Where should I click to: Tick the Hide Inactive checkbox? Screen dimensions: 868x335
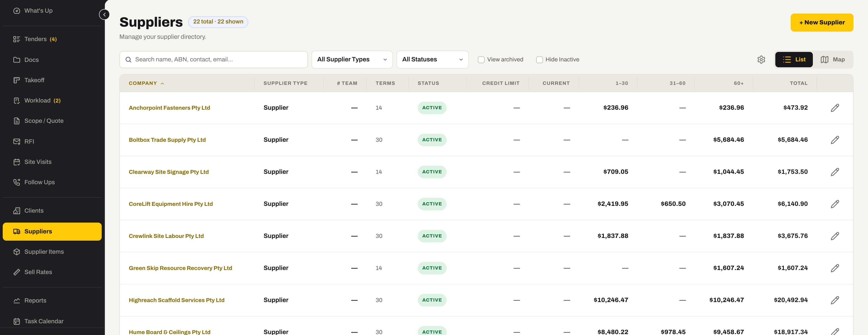tap(539, 60)
